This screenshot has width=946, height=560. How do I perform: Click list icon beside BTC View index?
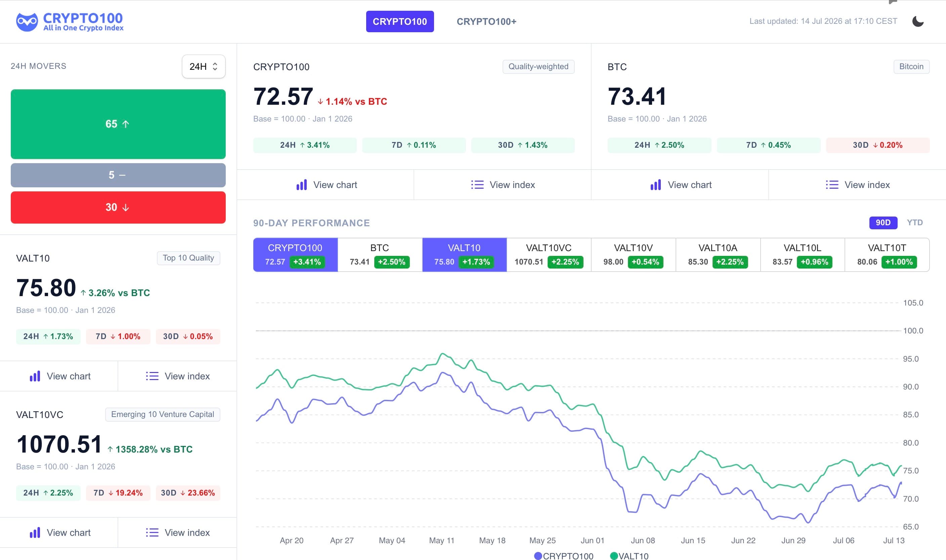(x=832, y=185)
